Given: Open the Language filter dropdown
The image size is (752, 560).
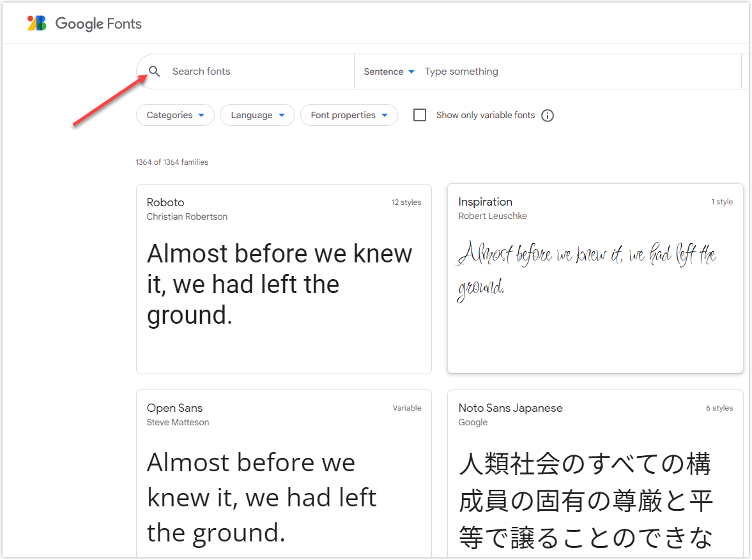Looking at the screenshot, I should tap(257, 116).
